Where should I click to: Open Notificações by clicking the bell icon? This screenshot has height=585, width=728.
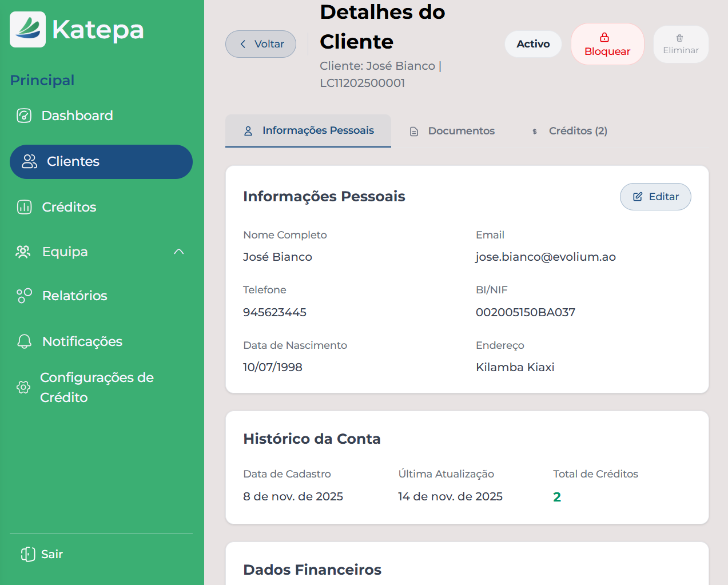coord(23,341)
